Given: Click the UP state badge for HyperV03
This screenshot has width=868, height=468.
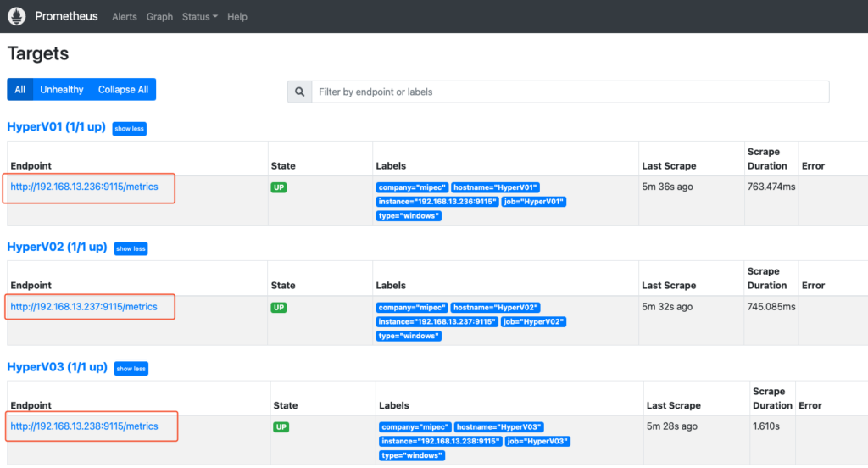Looking at the screenshot, I should (x=281, y=427).
